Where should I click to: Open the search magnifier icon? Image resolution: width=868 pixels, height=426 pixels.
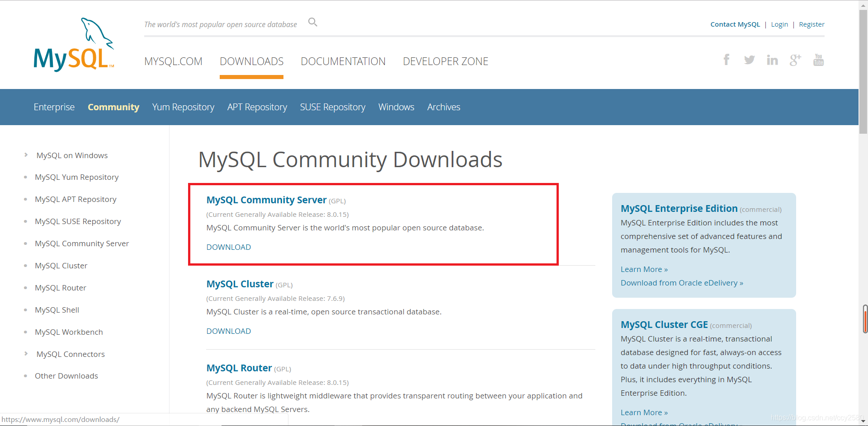[313, 22]
